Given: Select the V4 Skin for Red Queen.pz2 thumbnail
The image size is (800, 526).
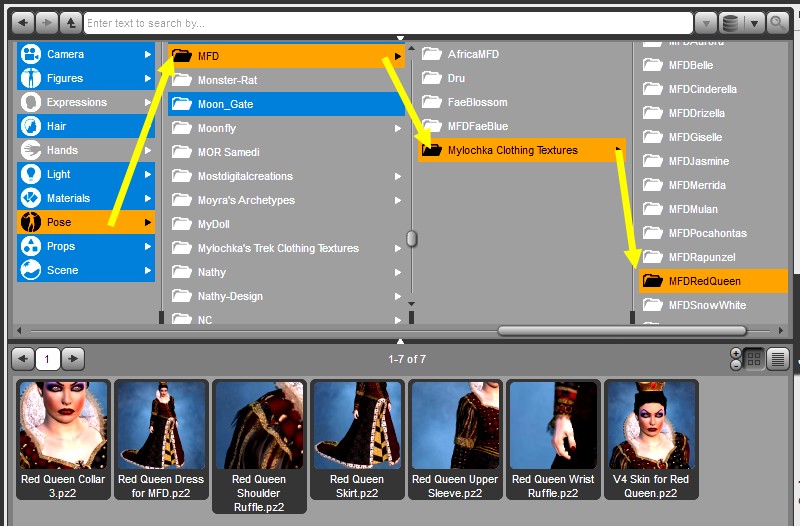Looking at the screenshot, I should 651,440.
